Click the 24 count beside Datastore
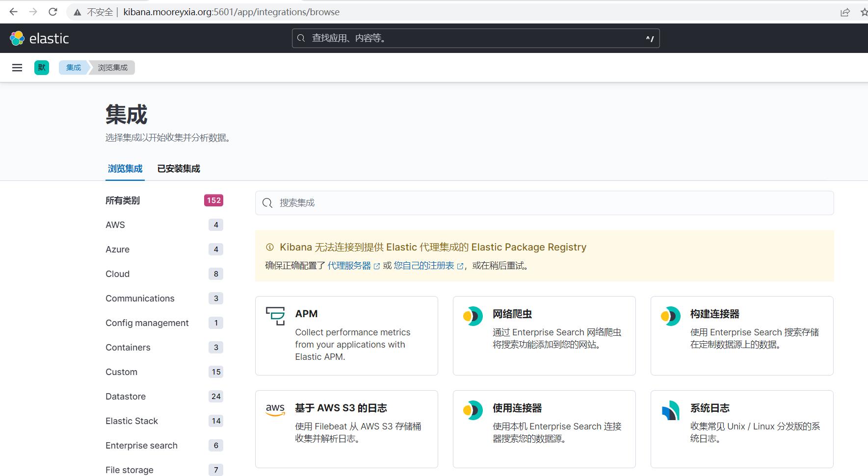Viewport: 868px width, 476px height. 216,397
